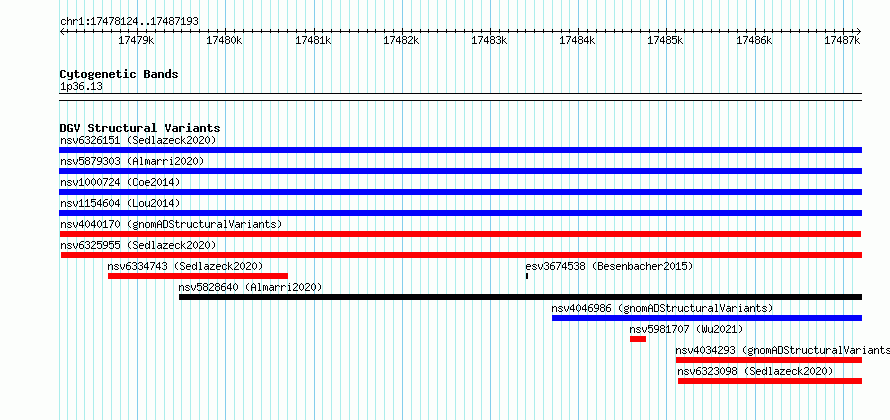890x420 pixels.
Task: Open nsv5981707 (Wu2021) label
Action: pyautogui.click(x=686, y=329)
